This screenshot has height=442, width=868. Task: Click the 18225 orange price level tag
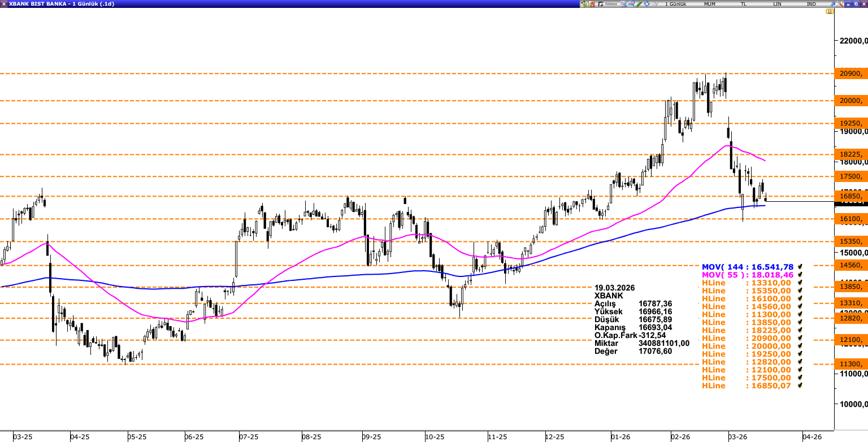pos(850,154)
